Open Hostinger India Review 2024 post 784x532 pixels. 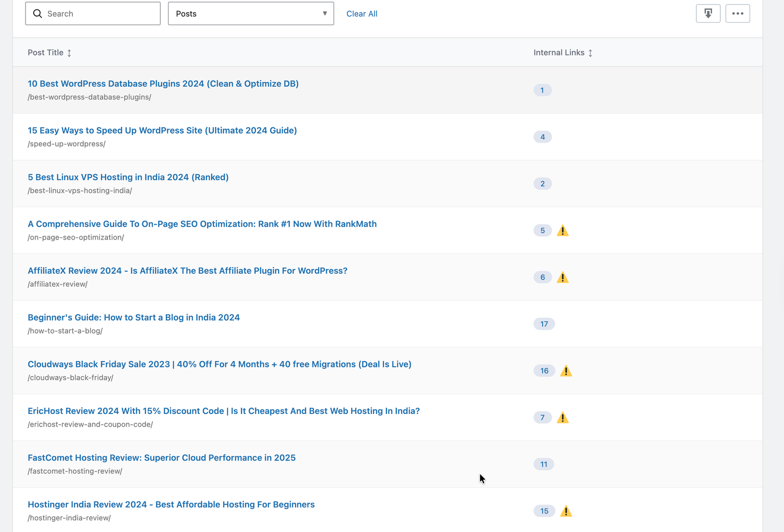[171, 505]
